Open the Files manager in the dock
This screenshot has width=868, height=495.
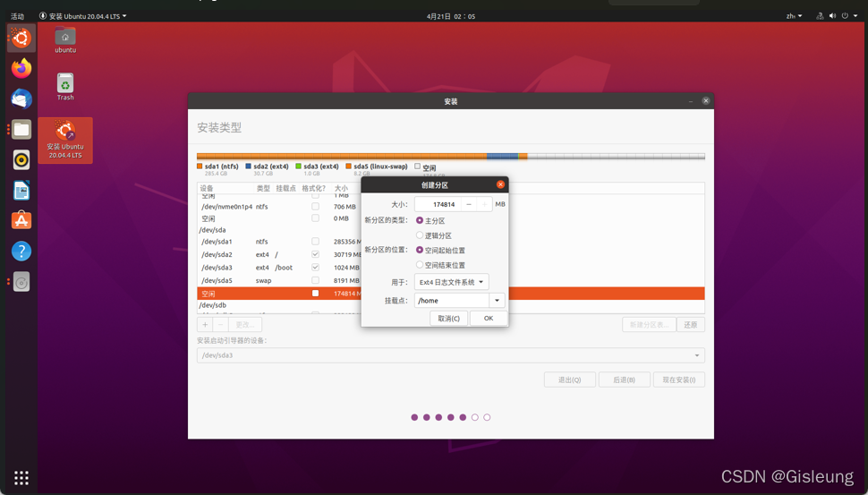pos(21,130)
